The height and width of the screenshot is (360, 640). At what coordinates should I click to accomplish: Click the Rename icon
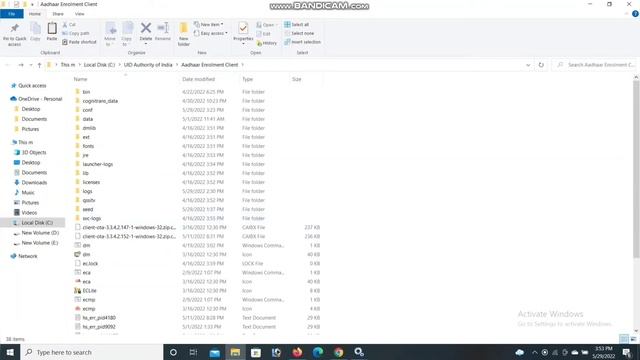tap(163, 28)
